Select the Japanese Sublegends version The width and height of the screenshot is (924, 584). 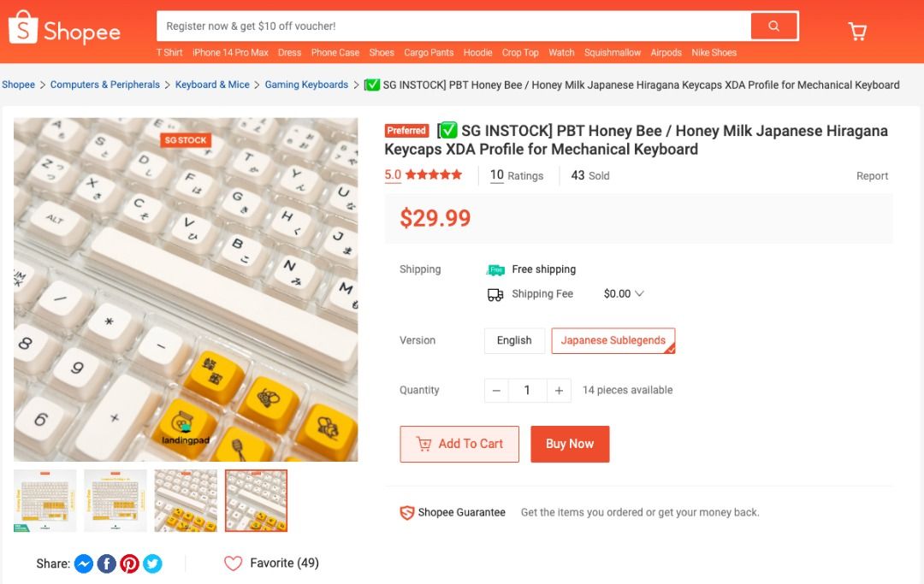click(x=613, y=339)
